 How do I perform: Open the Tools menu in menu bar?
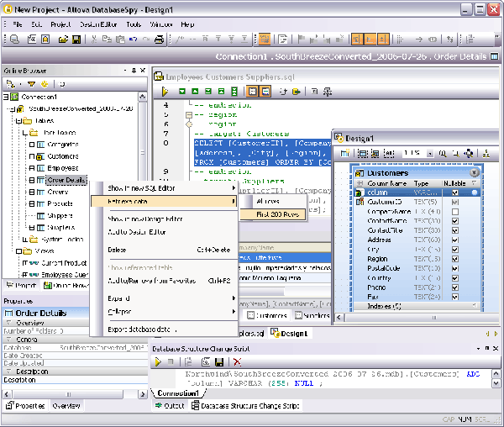pos(134,24)
